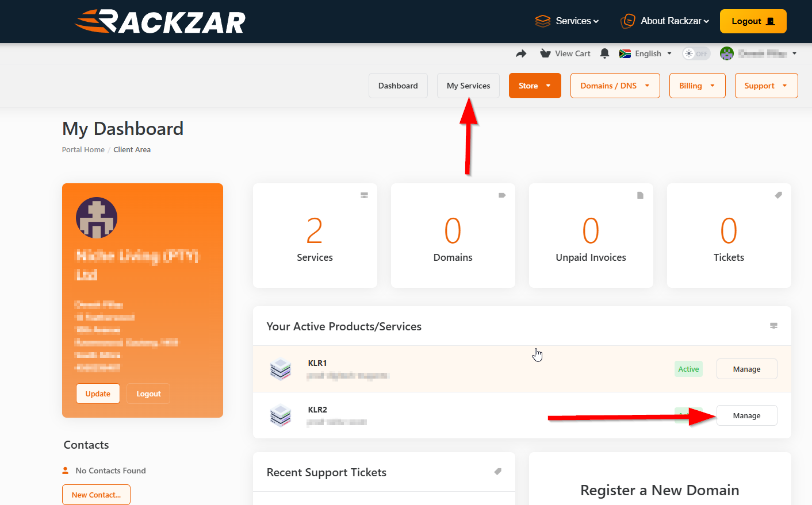The image size is (812, 505).
Task: Click the KLR1 server stack icon
Action: click(281, 369)
